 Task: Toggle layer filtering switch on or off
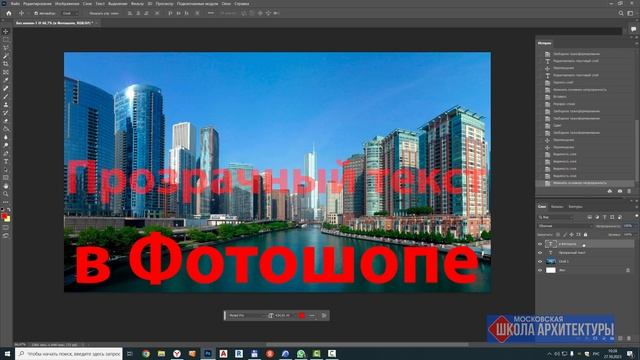637,216
